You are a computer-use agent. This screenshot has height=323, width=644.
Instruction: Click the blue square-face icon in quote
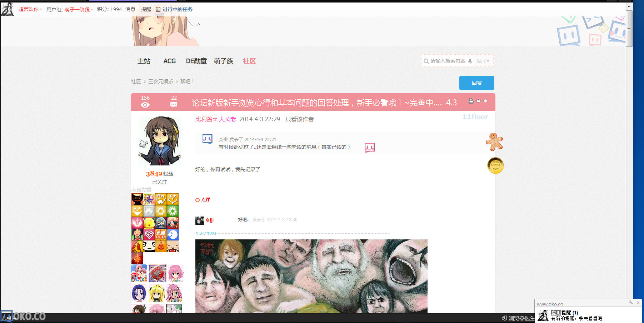pos(208,139)
